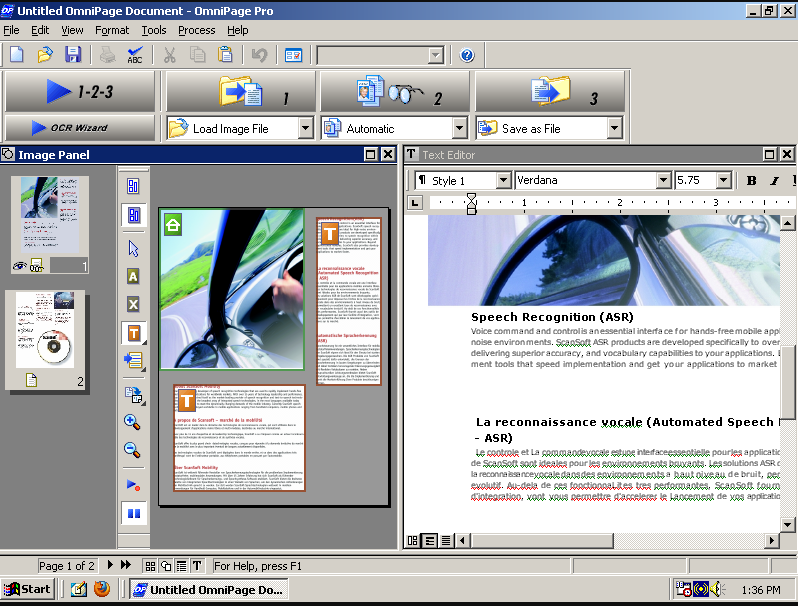798x606 pixels.
Task: Open the Help menu
Action: [x=238, y=31]
